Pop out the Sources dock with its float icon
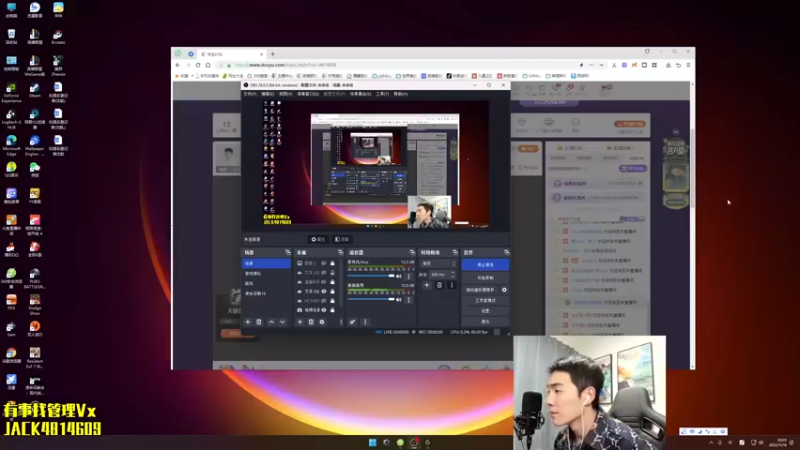Viewport: 800px width, 450px height. [340, 253]
